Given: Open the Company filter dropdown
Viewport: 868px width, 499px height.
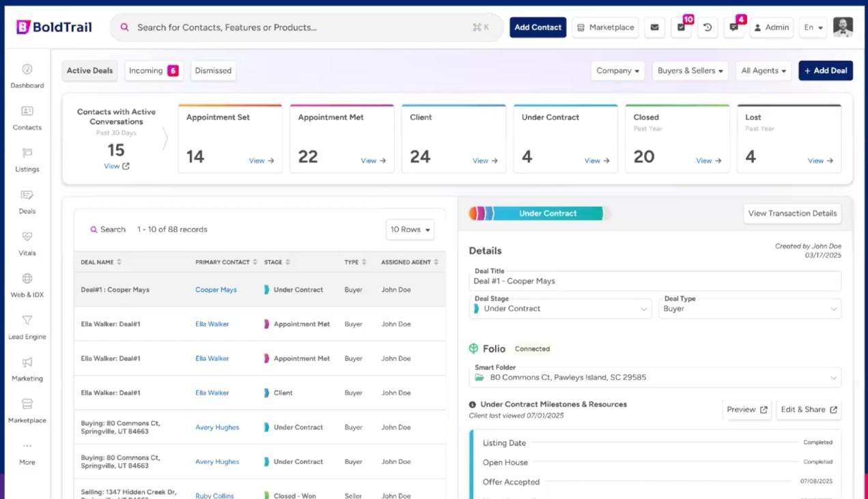Looking at the screenshot, I should 617,70.
